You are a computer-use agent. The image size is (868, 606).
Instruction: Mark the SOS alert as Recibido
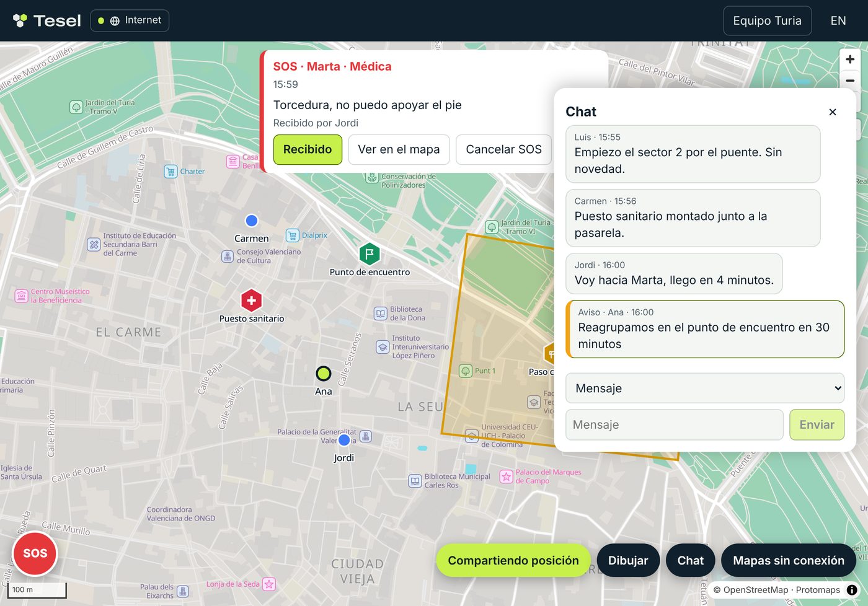[x=308, y=149]
